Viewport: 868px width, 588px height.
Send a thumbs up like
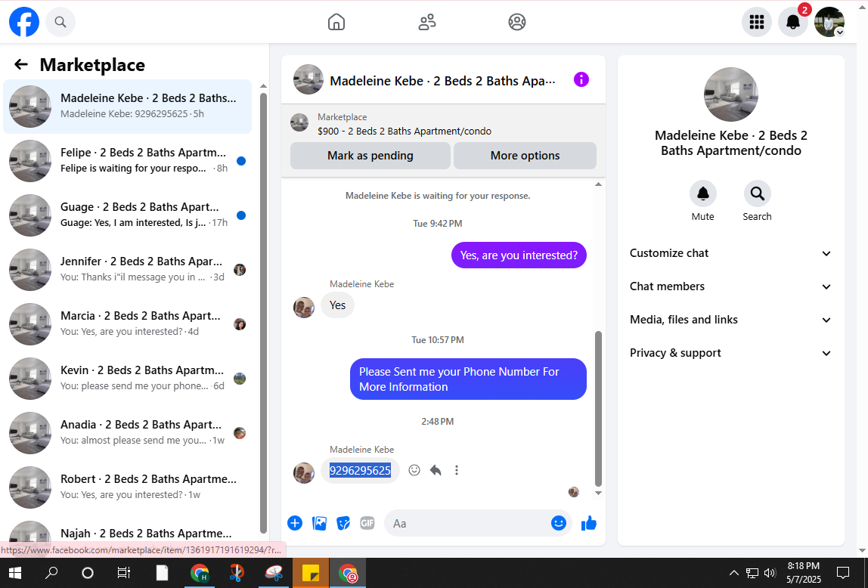589,523
